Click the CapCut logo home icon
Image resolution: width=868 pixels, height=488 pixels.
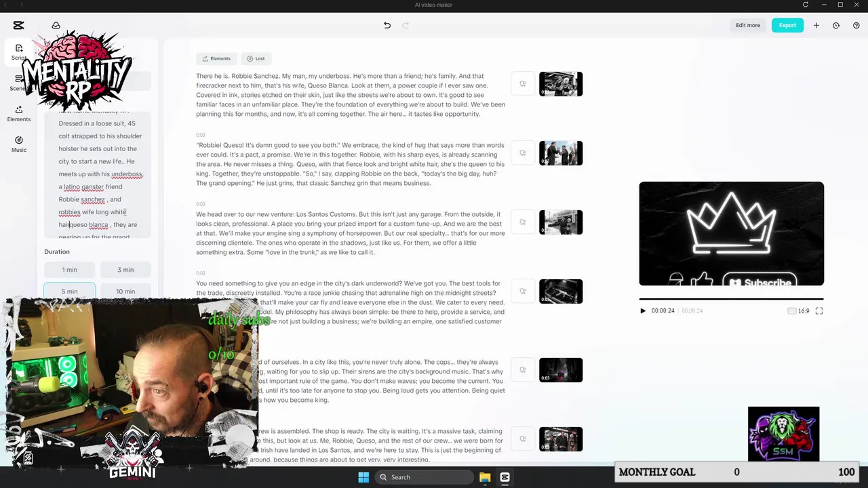18,25
